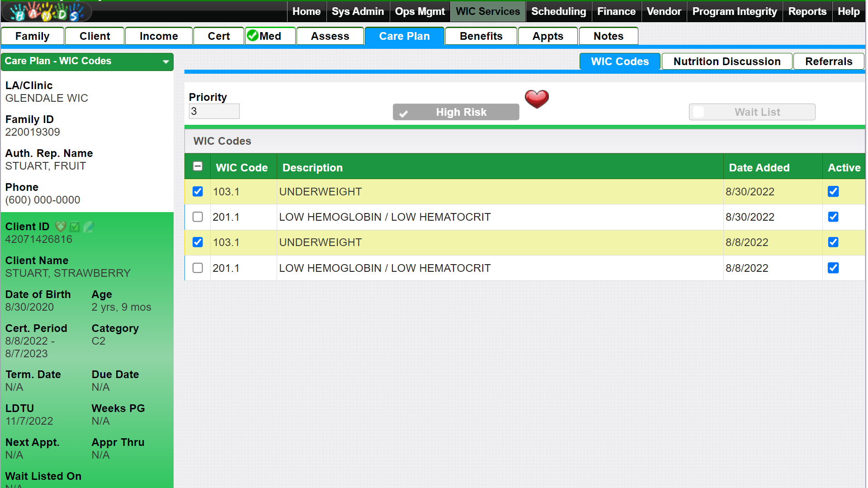The width and height of the screenshot is (868, 488).
Task: Open the Referrals tab
Action: (x=828, y=62)
